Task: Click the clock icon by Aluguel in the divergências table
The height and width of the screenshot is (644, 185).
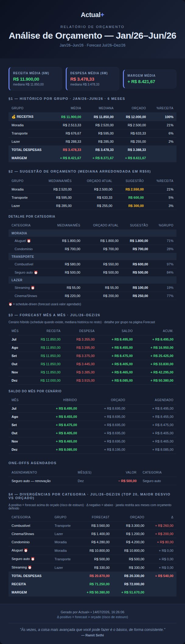Action: pos(26,550)
